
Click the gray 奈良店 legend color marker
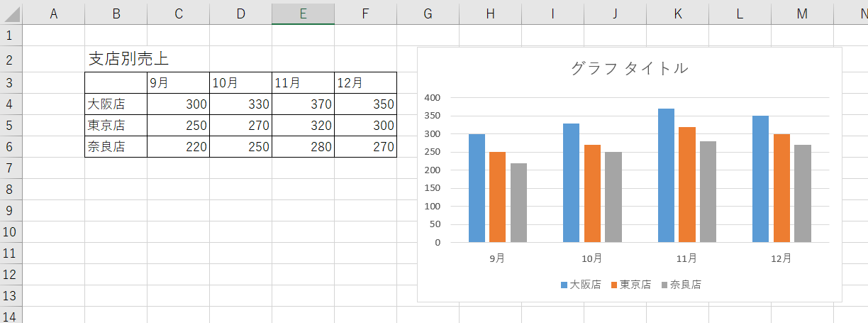click(x=664, y=285)
